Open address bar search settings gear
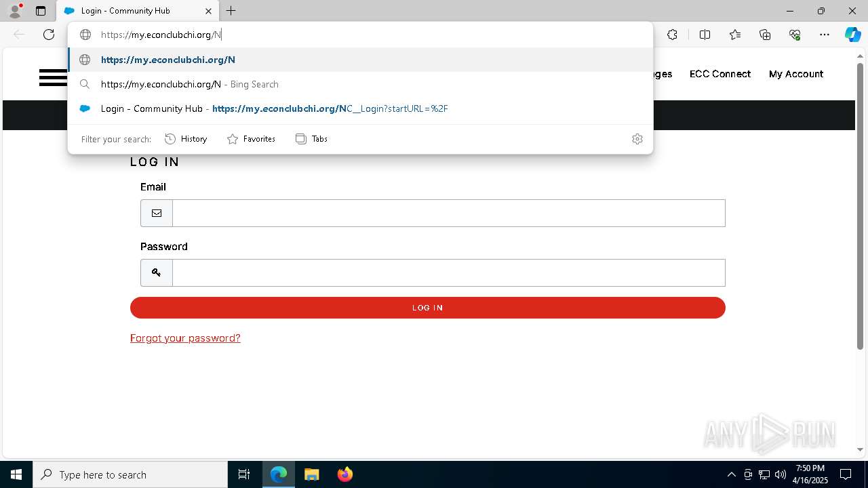Viewport: 868px width, 488px height. 637,139
